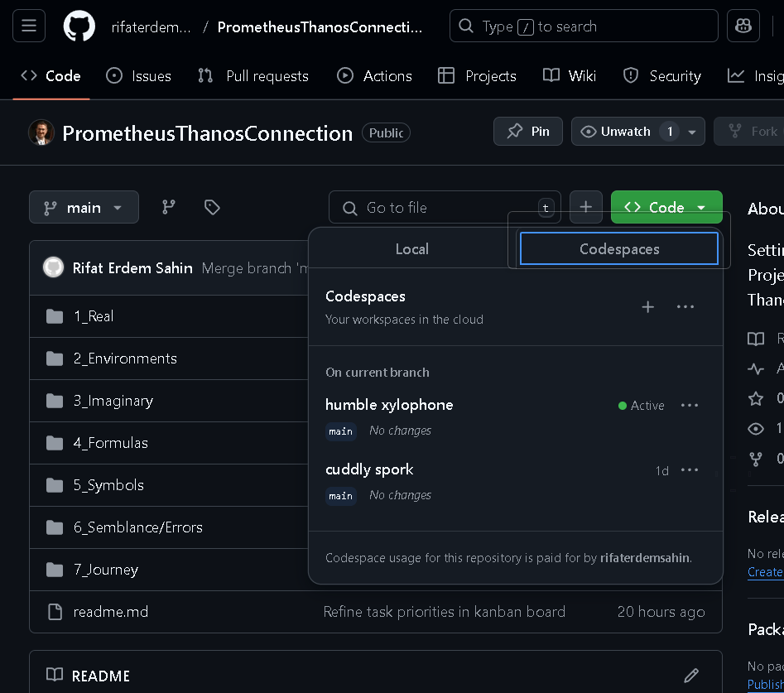Click Publish link under Packages
The height and width of the screenshot is (693, 784).
coord(766,684)
